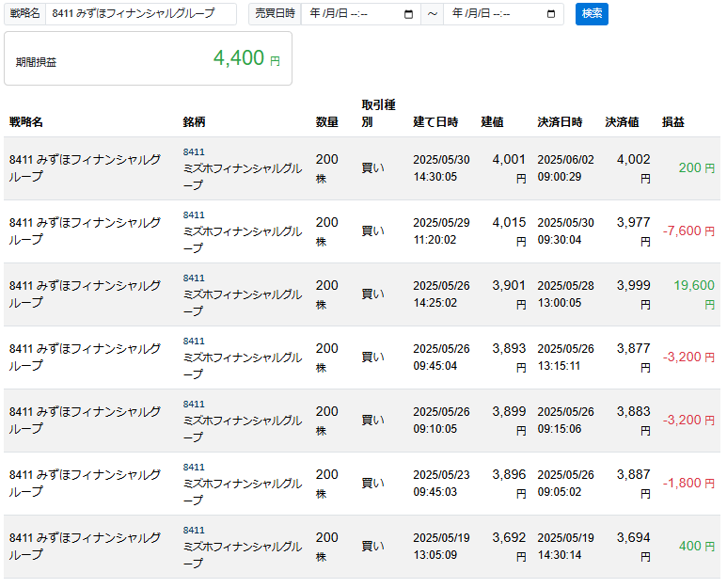This screenshot has width=727, height=588.
Task: Focus the 戦略名 input field
Action: (x=141, y=14)
